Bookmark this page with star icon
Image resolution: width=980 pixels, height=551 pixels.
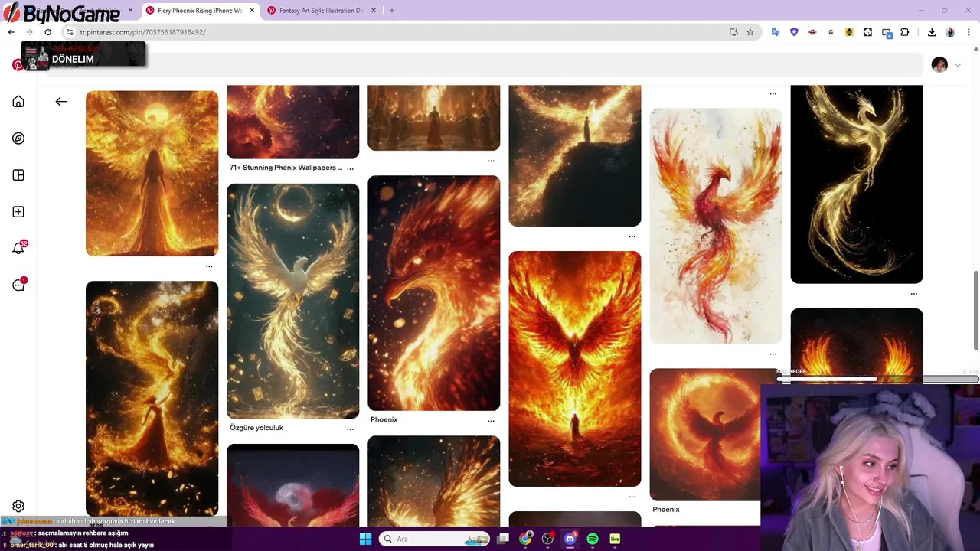point(750,32)
